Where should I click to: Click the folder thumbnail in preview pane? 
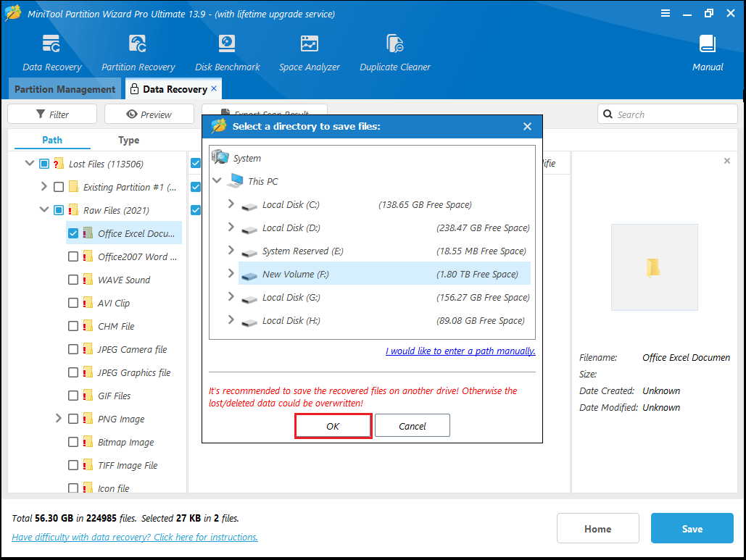point(653,267)
